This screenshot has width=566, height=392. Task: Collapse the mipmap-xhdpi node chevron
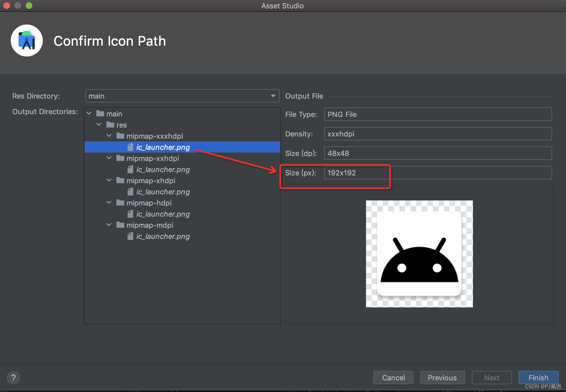109,180
